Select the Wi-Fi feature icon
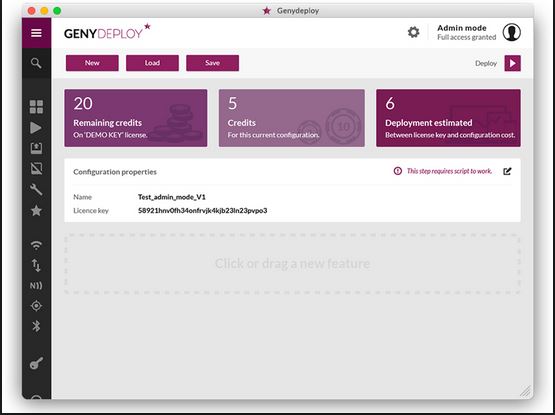The image size is (555, 415). [x=36, y=245]
